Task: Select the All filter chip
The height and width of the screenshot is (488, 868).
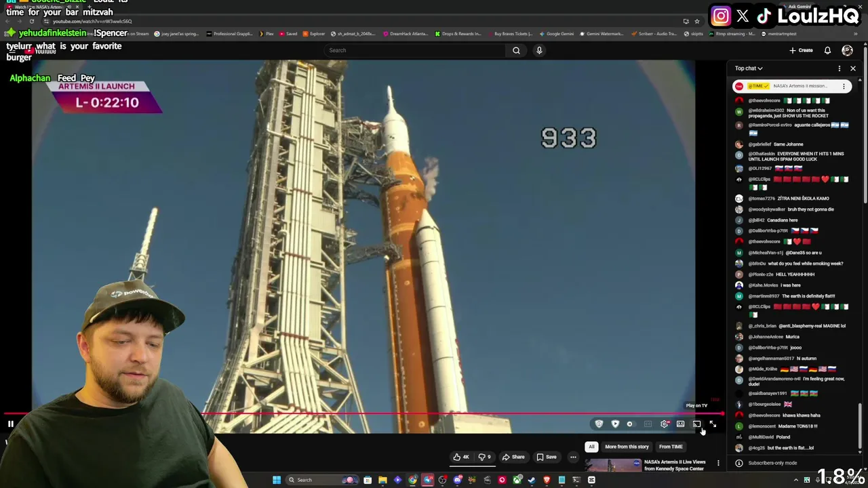Action: 591,447
